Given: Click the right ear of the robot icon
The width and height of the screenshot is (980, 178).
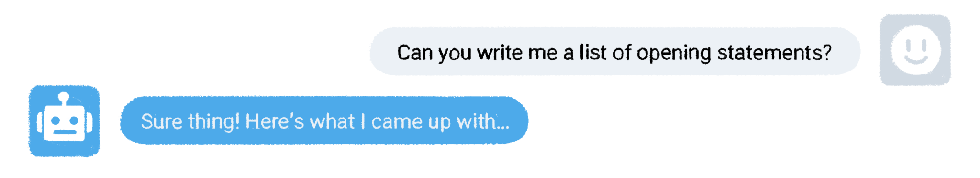Looking at the screenshot, I should pyautogui.click(x=89, y=123).
